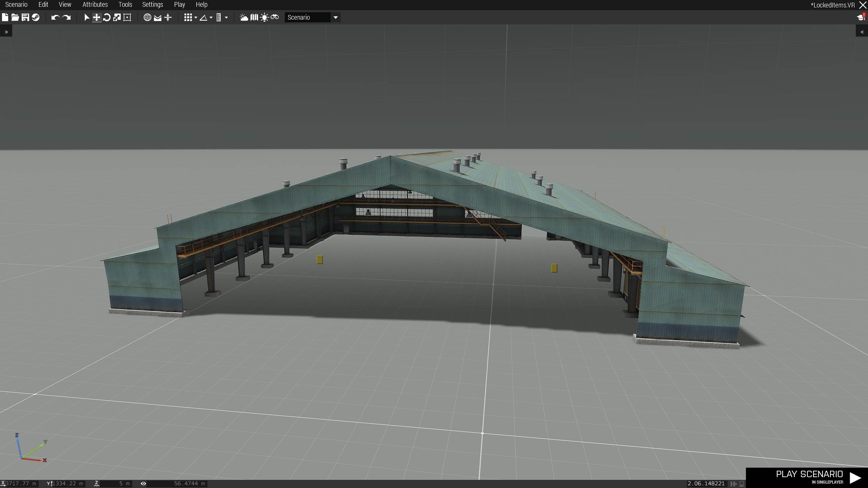Select the scaling widget
868x488 pixels.
point(117,17)
